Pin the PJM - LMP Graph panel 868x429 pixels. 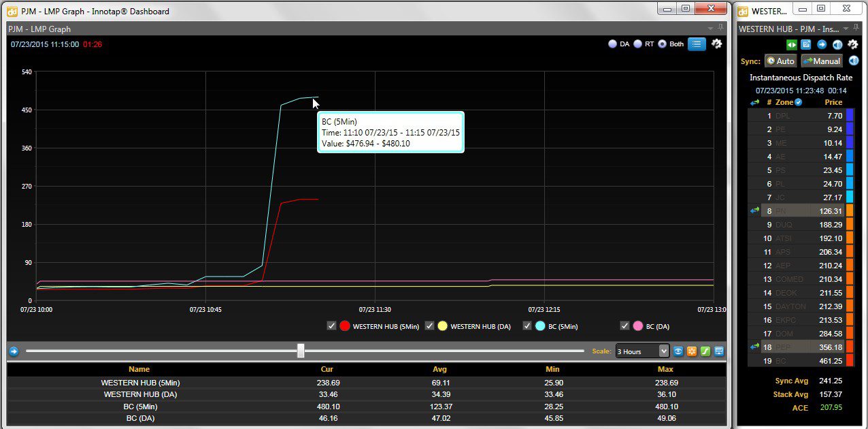[721, 29]
